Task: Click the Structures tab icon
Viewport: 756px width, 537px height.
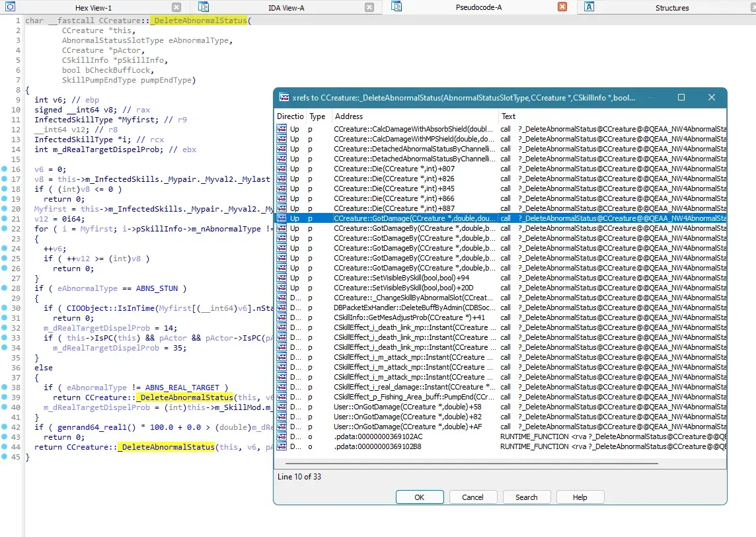Action: 589,6
